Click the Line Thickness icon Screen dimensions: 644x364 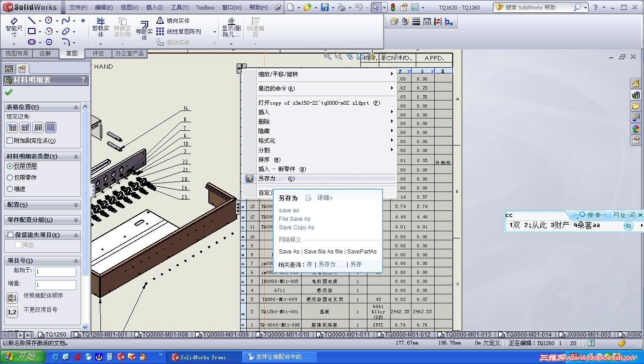pos(416,21)
